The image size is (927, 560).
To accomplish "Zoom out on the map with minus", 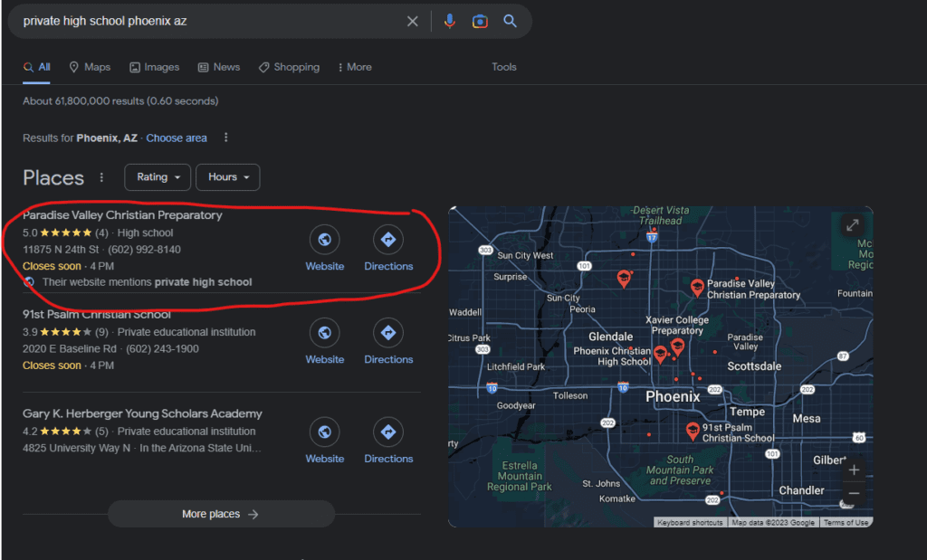I will [854, 493].
